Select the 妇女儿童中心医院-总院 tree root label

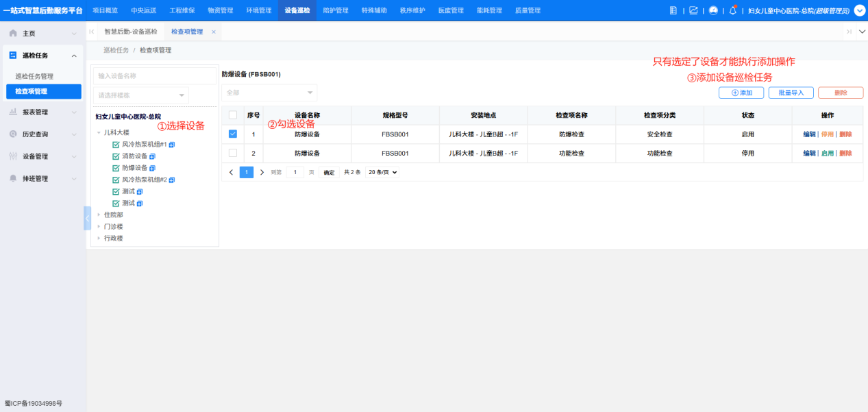pos(128,117)
